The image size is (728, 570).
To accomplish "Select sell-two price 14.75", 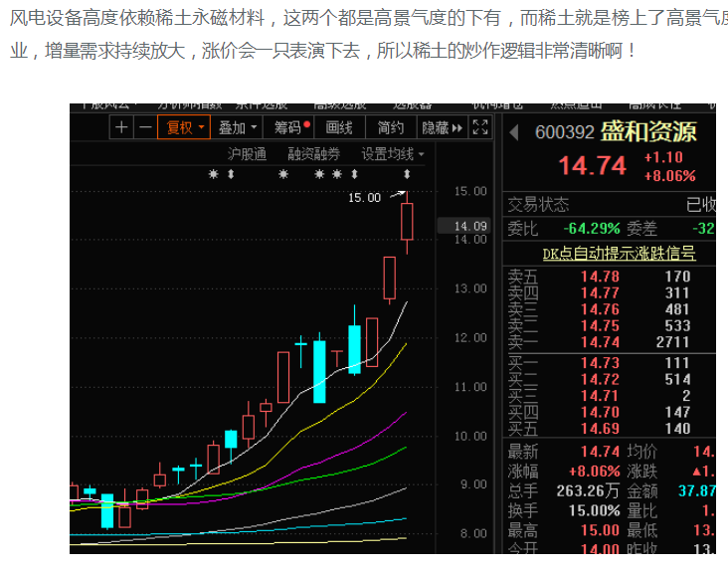I will click(600, 325).
